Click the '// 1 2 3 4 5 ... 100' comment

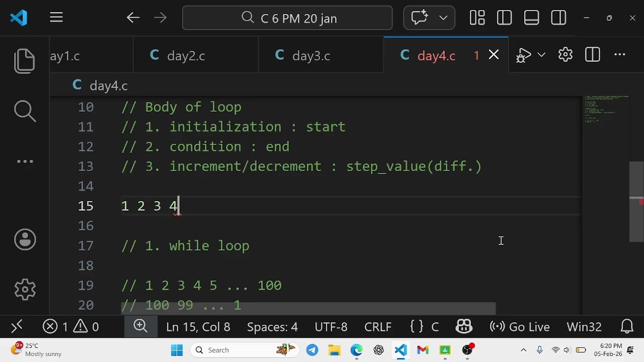click(x=201, y=286)
